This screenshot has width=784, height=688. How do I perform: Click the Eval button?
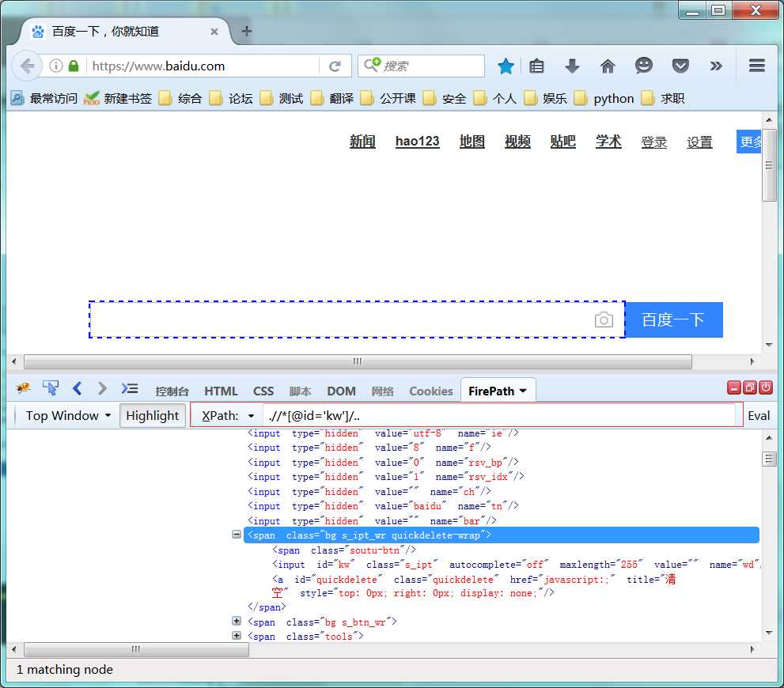(759, 416)
